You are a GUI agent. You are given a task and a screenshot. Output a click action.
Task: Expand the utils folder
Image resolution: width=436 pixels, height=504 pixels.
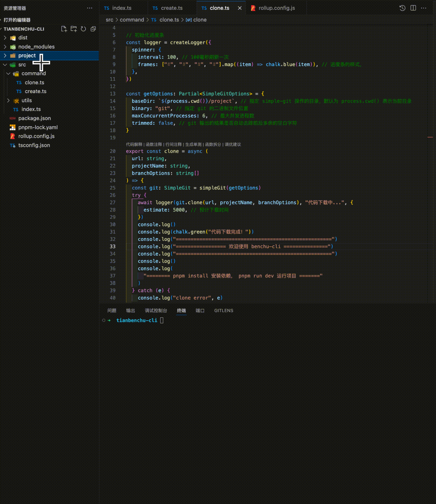[8, 101]
